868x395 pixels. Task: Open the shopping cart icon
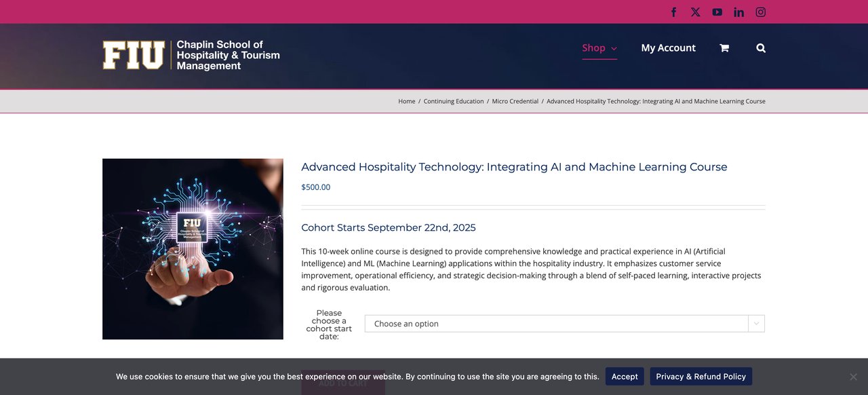724,48
